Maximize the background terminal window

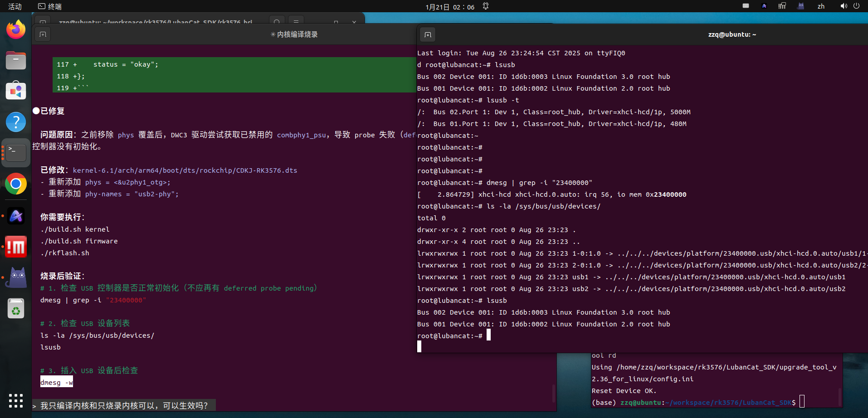tap(336, 22)
